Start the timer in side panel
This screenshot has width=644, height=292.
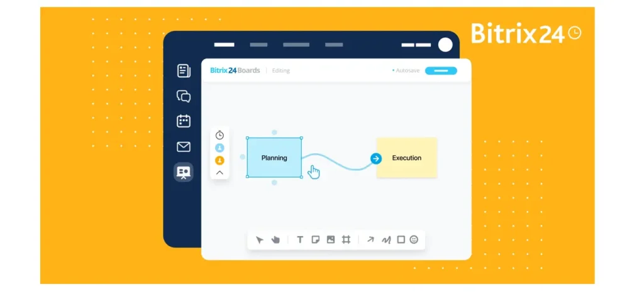pos(219,135)
